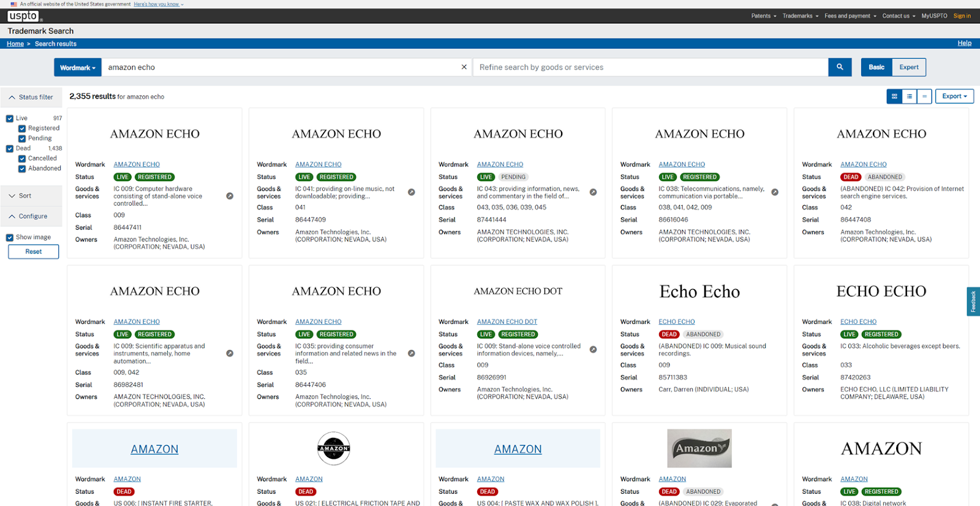
Task: Click Refine search by goods field
Action: pyautogui.click(x=650, y=67)
